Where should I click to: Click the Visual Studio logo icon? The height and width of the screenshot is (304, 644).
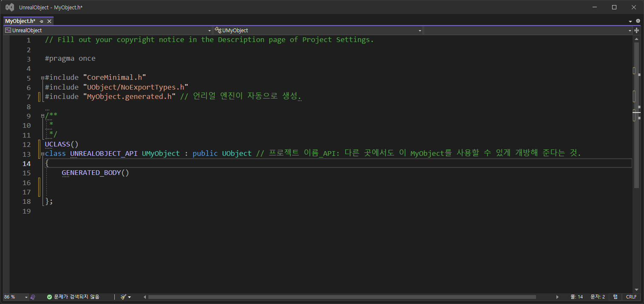coord(9,7)
